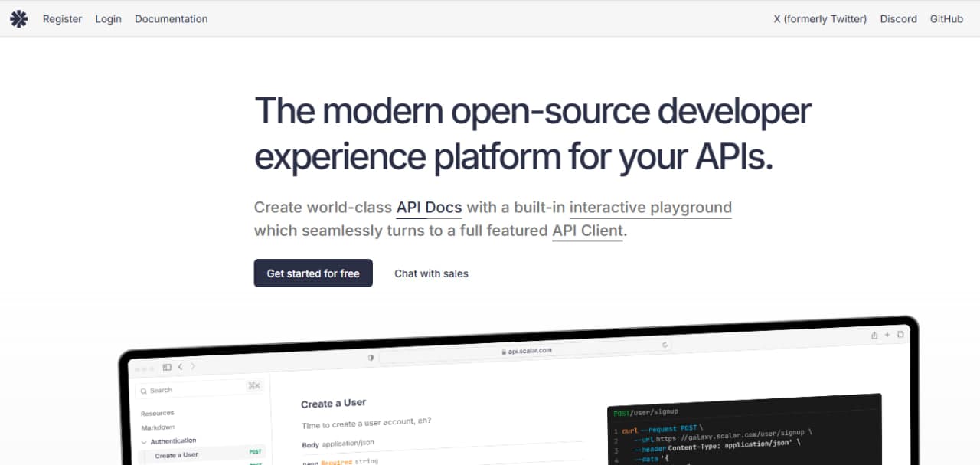
Task: Click the privacy shield icon beside address bar
Action: coord(371,358)
